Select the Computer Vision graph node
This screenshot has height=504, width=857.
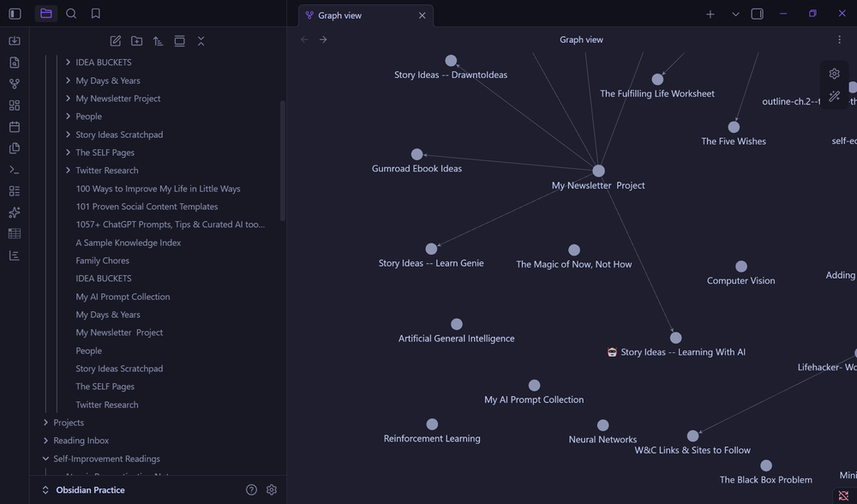741,267
